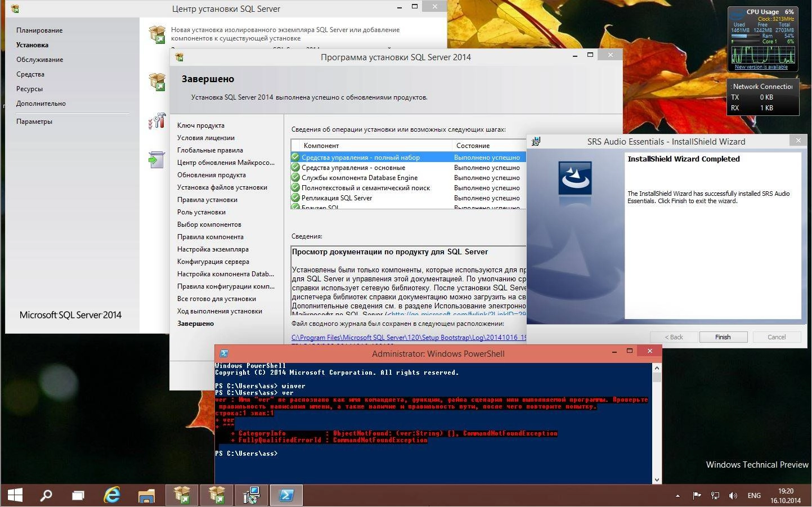The width and height of the screenshot is (812, 507).
Task: Click Finish in SRS Audio Essentials wizard
Action: (x=723, y=337)
